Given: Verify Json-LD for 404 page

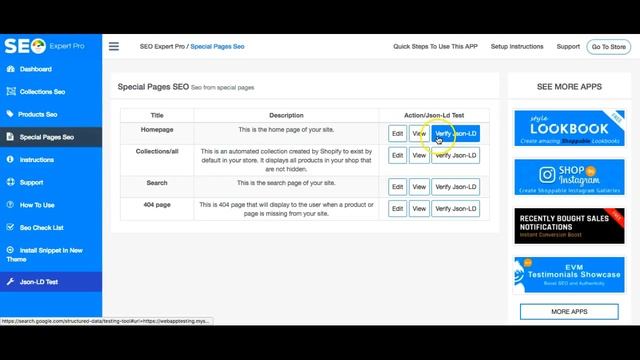Looking at the screenshot, I should pos(456,209).
